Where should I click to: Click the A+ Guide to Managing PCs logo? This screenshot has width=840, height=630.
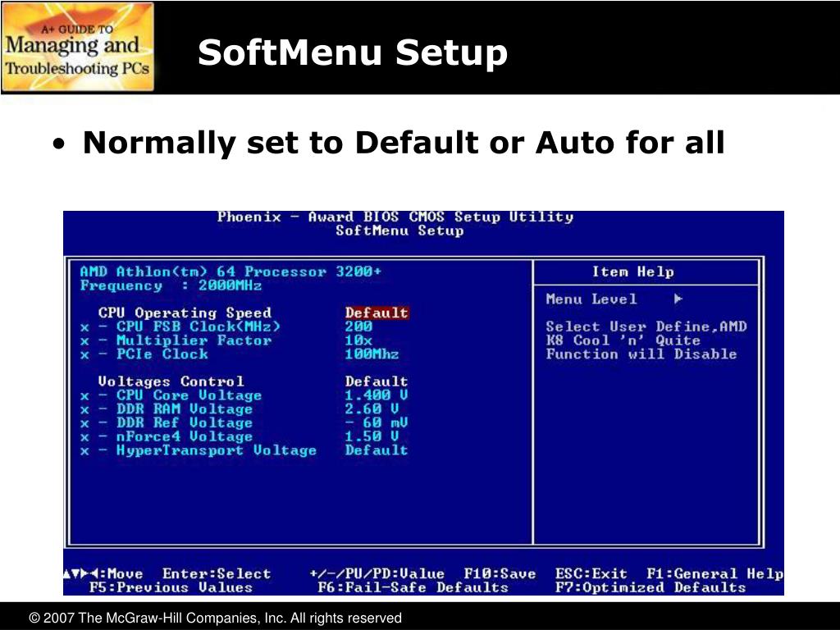point(78,47)
